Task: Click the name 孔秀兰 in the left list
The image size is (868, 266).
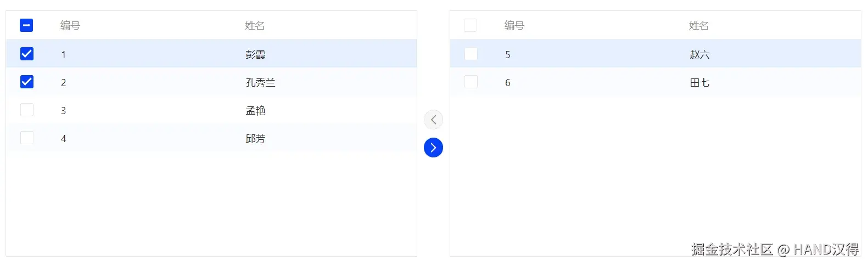Action: click(260, 83)
